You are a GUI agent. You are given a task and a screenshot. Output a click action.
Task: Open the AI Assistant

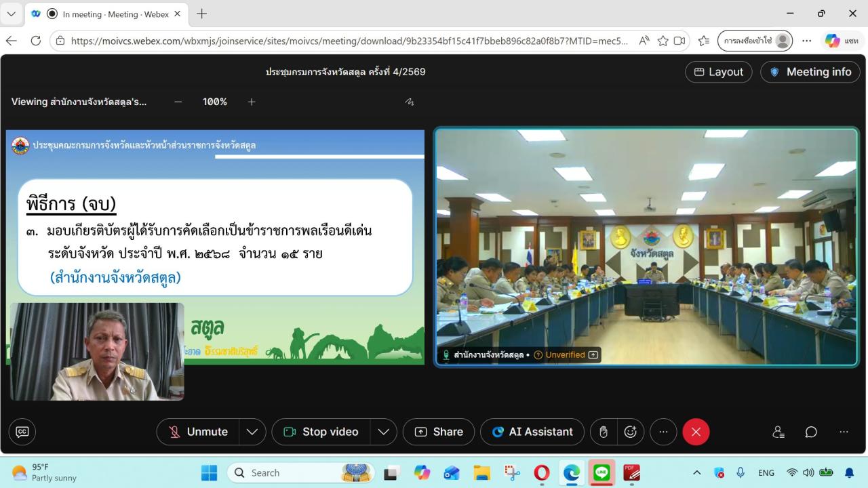click(x=532, y=432)
